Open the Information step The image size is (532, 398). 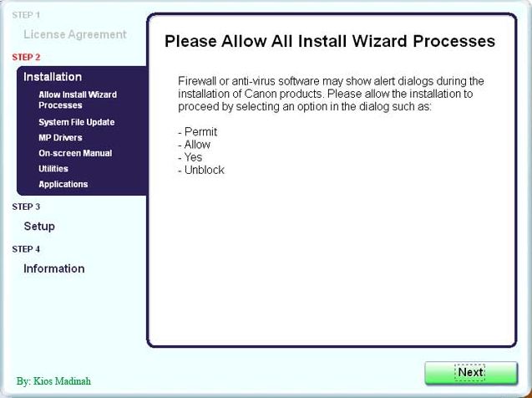pyautogui.click(x=54, y=268)
